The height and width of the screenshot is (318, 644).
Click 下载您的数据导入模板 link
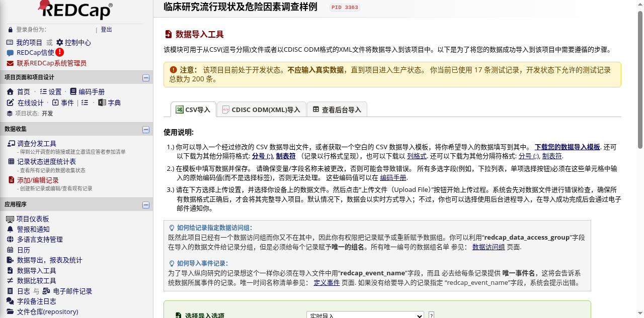pyautogui.click(x=567, y=147)
